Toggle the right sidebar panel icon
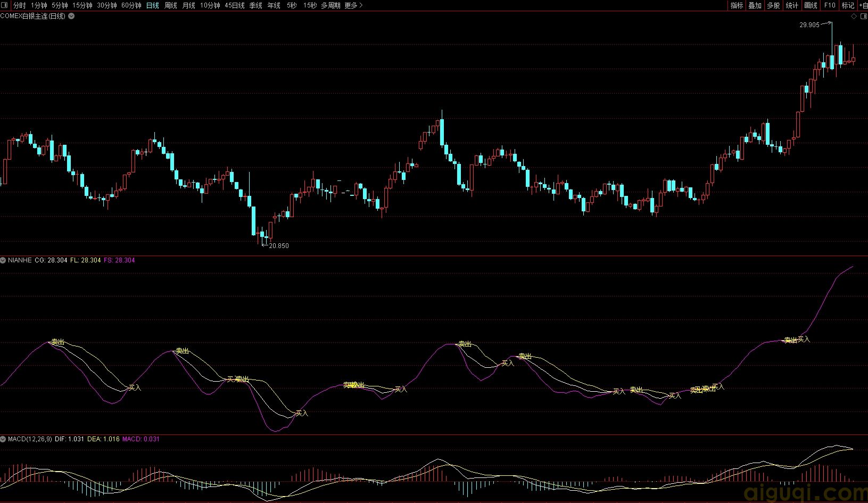The width and height of the screenshot is (868, 503). pyautogui.click(x=863, y=17)
